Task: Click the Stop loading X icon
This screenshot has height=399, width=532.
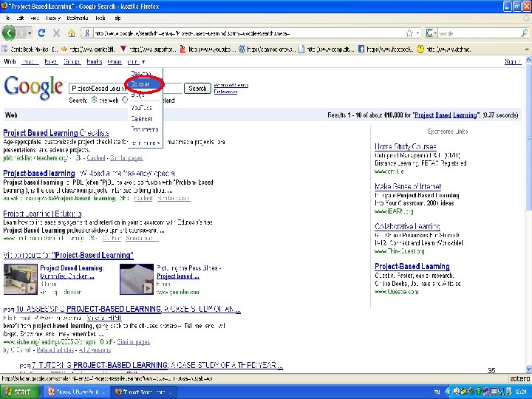Action: click(56, 33)
